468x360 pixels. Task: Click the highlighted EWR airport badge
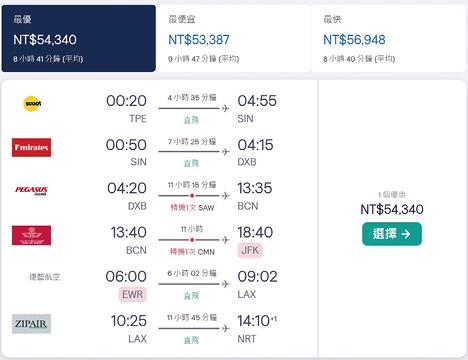tap(132, 294)
